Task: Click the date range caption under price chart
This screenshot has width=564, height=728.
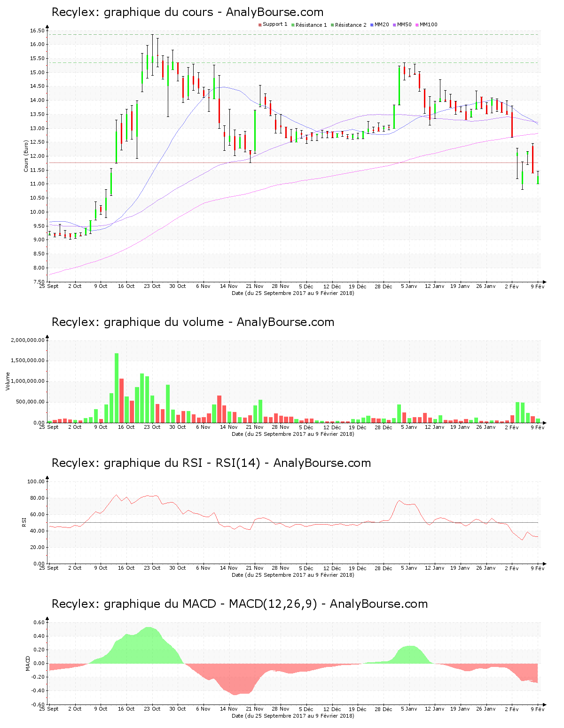Action: [293, 293]
